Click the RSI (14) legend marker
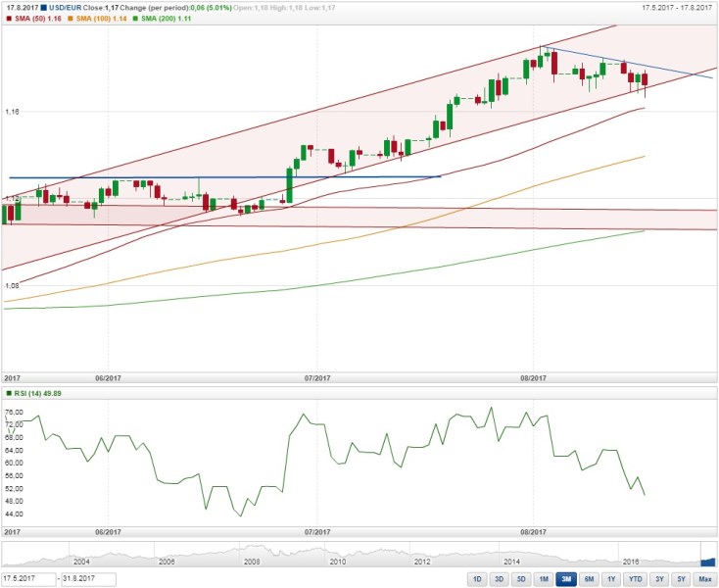 click(x=8, y=392)
